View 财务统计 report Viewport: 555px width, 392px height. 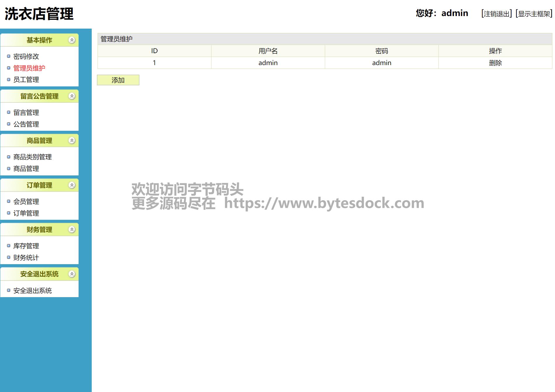(26, 257)
